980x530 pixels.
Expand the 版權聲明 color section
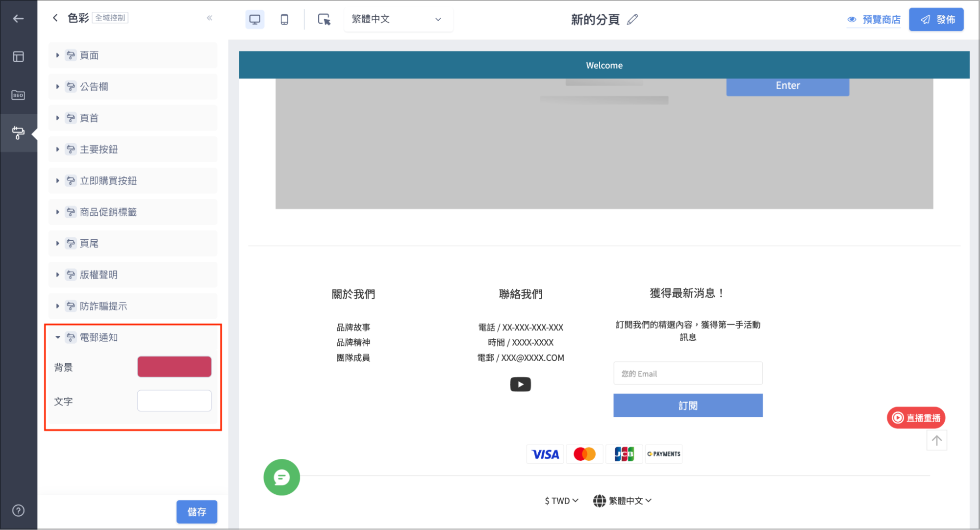[132, 275]
